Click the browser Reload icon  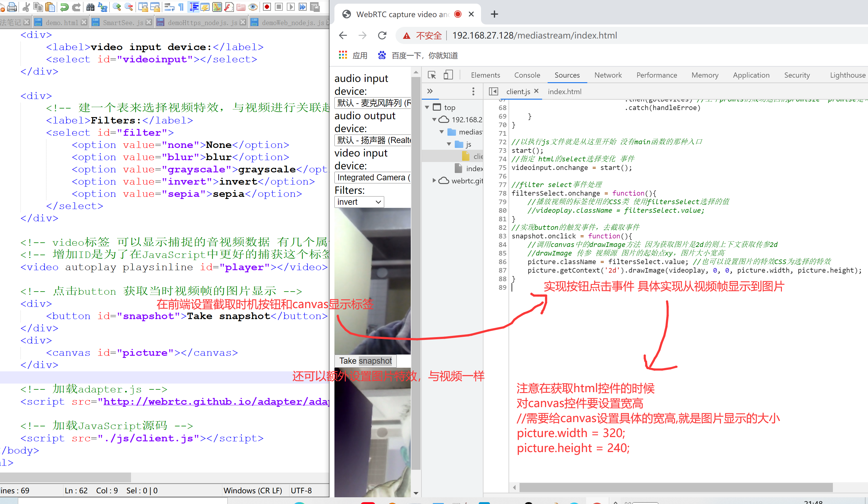[382, 35]
